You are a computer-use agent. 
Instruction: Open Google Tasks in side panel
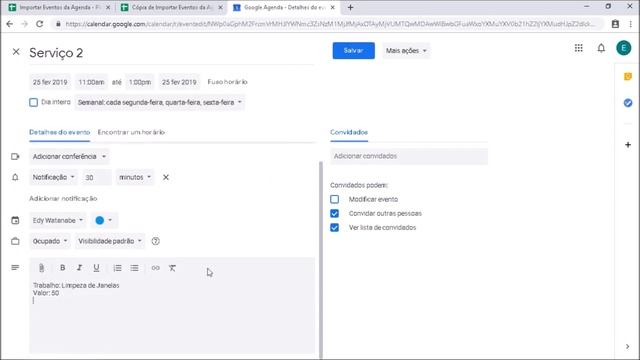628,103
